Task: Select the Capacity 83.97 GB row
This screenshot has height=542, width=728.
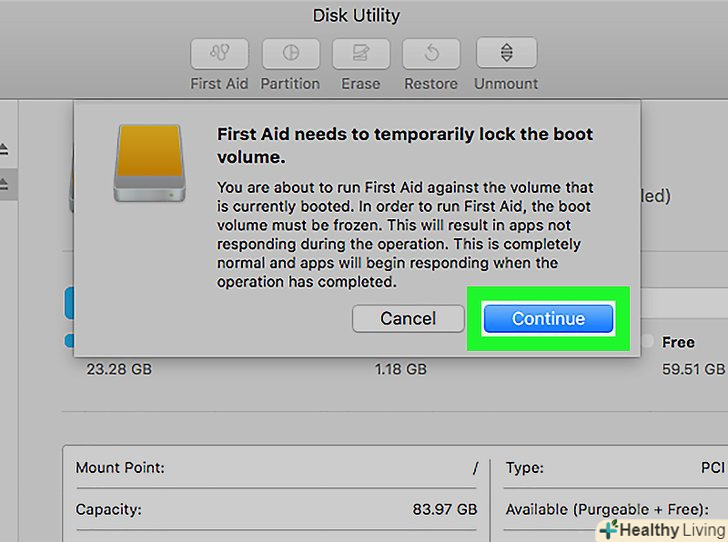Action: 277,508
